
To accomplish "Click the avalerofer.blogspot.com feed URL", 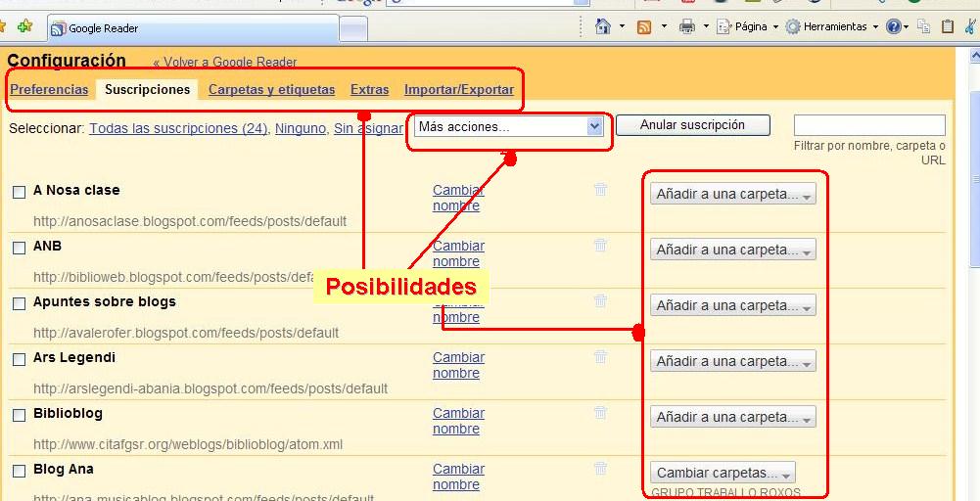I will click(186, 333).
